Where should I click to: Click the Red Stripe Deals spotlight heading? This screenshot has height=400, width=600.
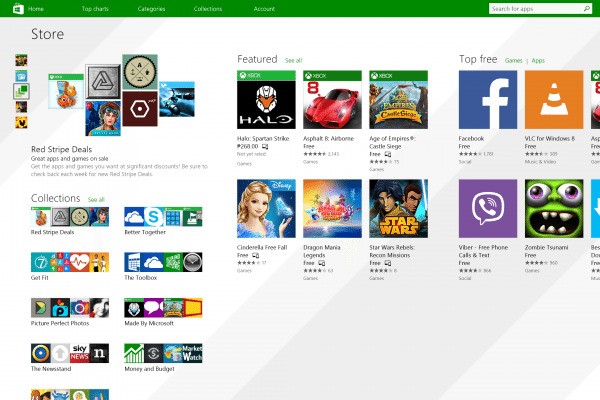[x=61, y=149]
